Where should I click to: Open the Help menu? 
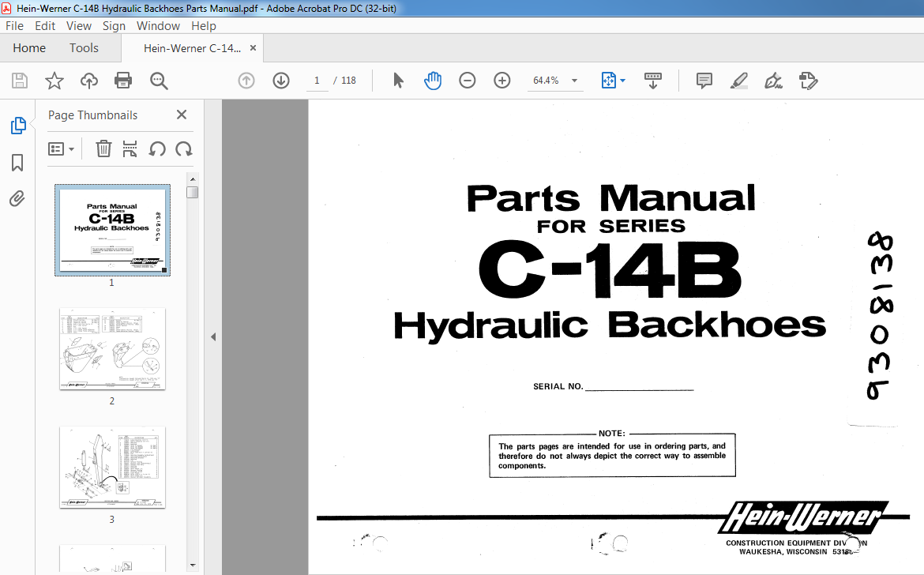203,26
